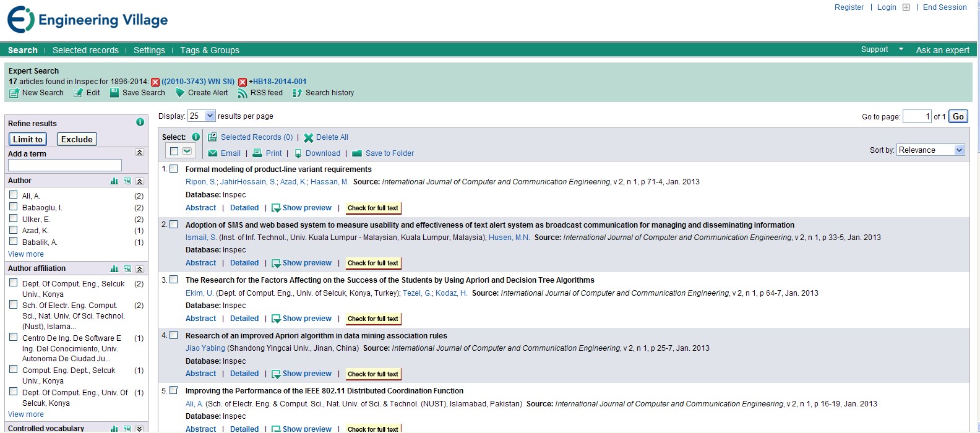
Task: Click the Search history icon
Action: tap(297, 93)
